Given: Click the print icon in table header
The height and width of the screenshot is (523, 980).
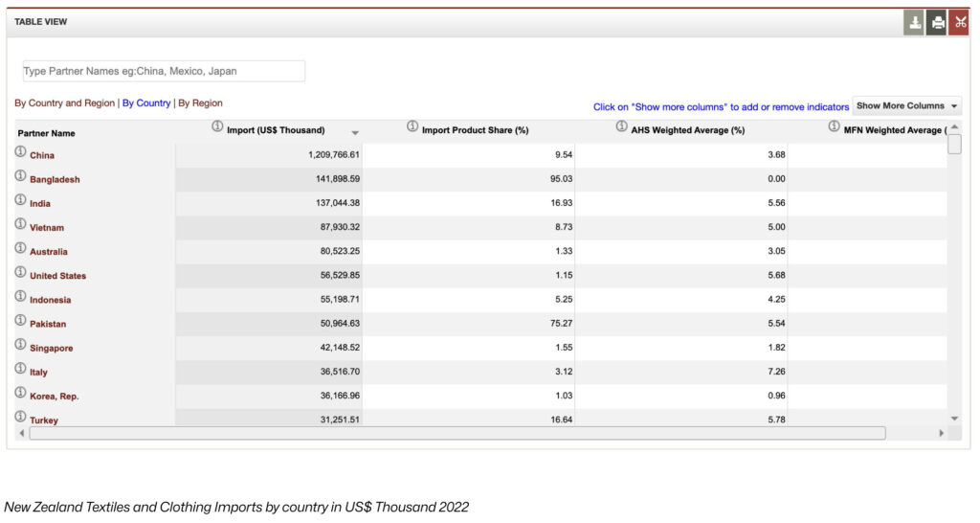Looking at the screenshot, I should click(x=937, y=23).
